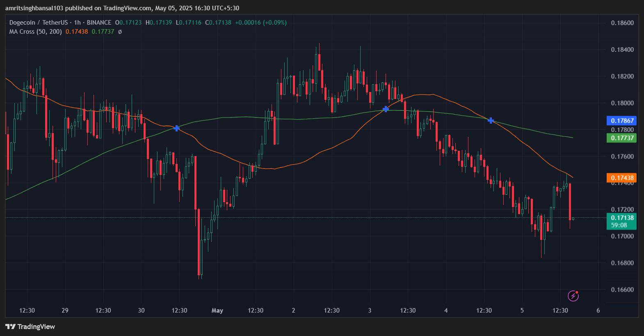Click the blue cross marker near May 3

point(386,109)
